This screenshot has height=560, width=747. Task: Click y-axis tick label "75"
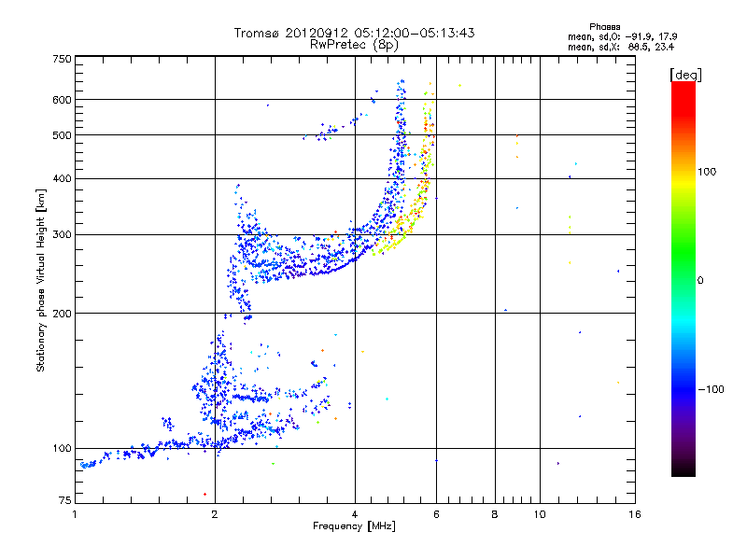click(x=65, y=500)
